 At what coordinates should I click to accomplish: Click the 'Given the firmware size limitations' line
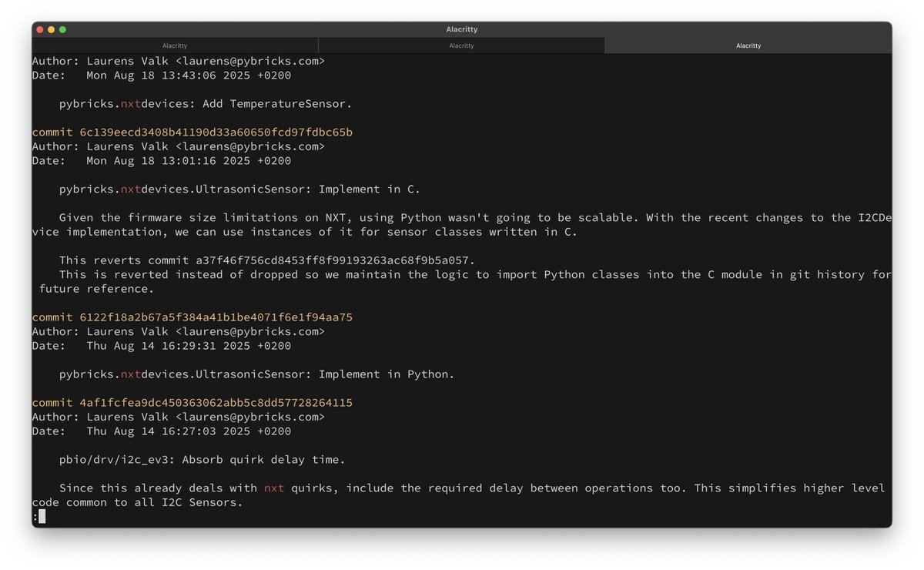coord(475,218)
